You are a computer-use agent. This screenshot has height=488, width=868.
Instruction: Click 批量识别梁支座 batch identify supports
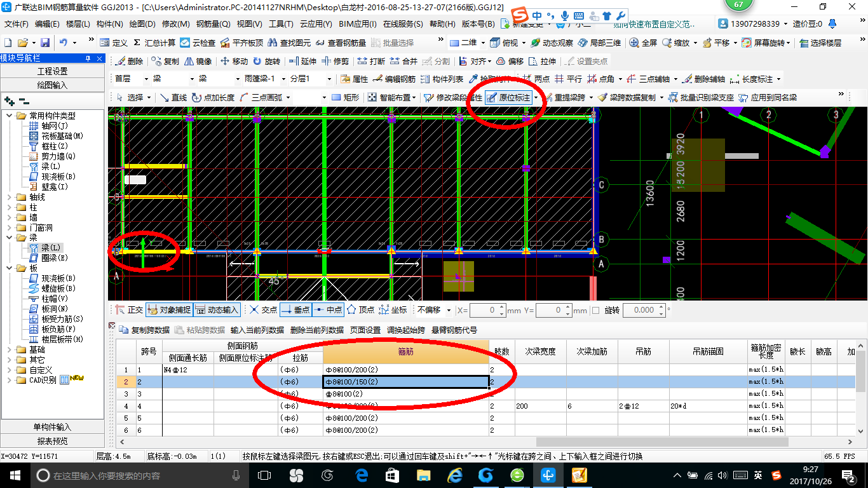(700, 97)
